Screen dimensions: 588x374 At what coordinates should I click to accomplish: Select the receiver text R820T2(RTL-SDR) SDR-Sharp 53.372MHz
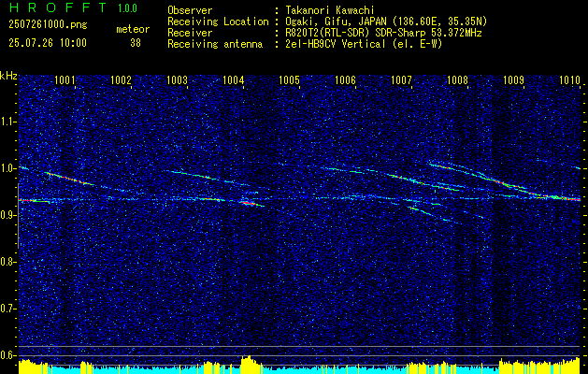(x=383, y=33)
